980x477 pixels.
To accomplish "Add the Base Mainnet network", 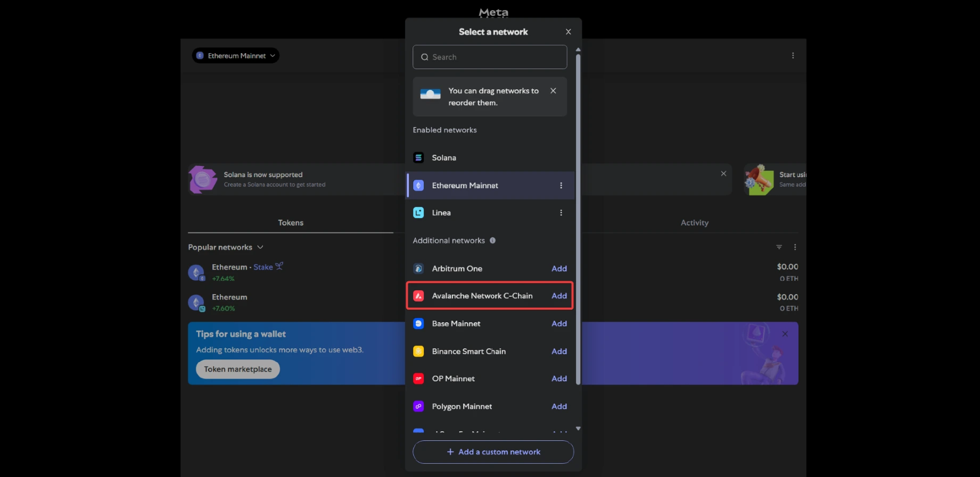I will [559, 323].
